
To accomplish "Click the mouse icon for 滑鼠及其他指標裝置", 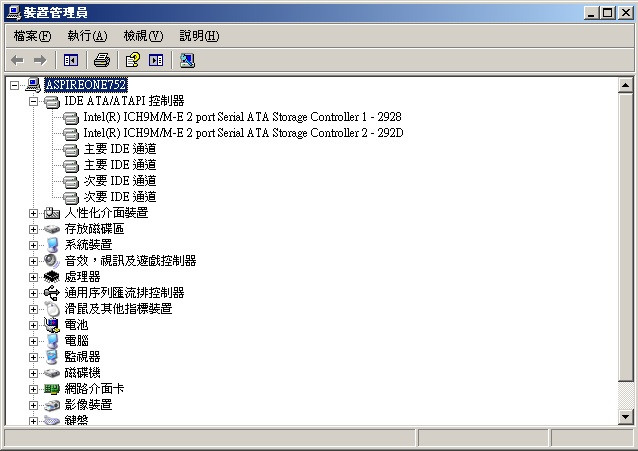I will (x=52, y=309).
